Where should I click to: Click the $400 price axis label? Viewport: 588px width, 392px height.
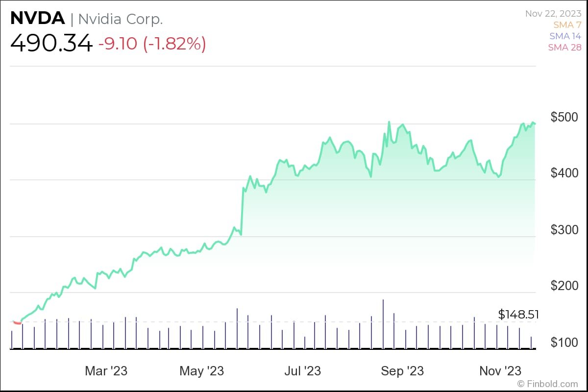pyautogui.click(x=564, y=173)
